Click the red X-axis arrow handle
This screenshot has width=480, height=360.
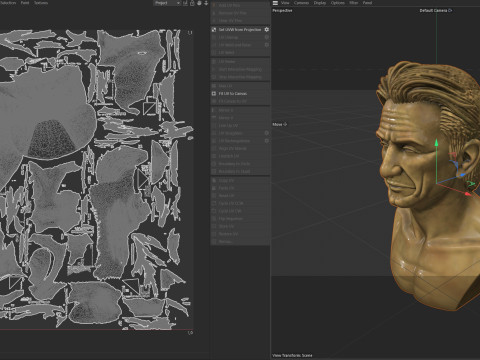pos(468,193)
